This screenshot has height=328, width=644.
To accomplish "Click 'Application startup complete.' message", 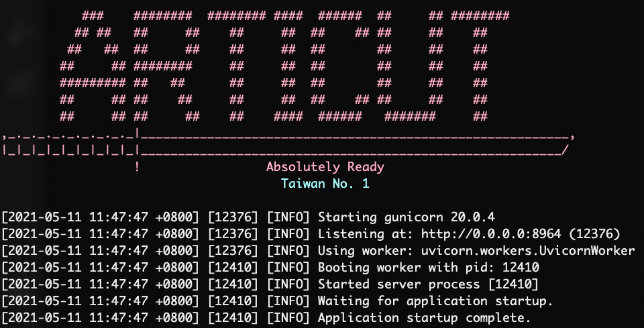I will pos(424,317).
